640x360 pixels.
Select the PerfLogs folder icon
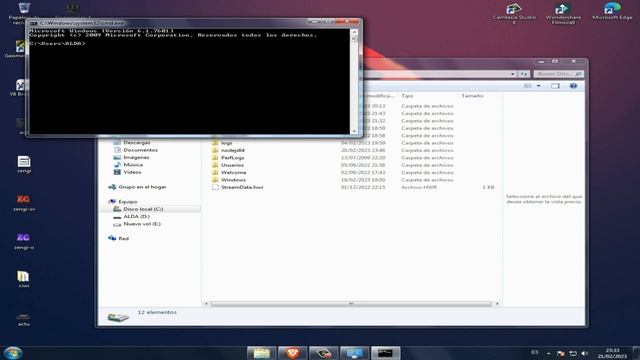[215, 158]
